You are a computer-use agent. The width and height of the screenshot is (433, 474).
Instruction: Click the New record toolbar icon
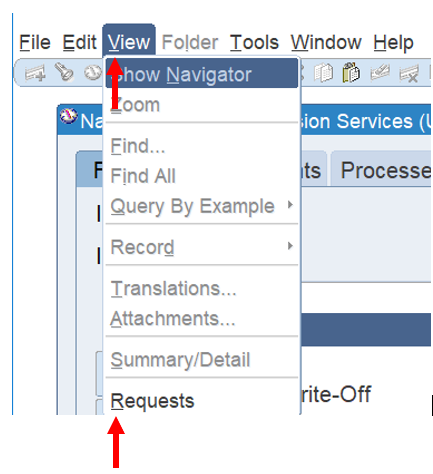pyautogui.click(x=35, y=73)
